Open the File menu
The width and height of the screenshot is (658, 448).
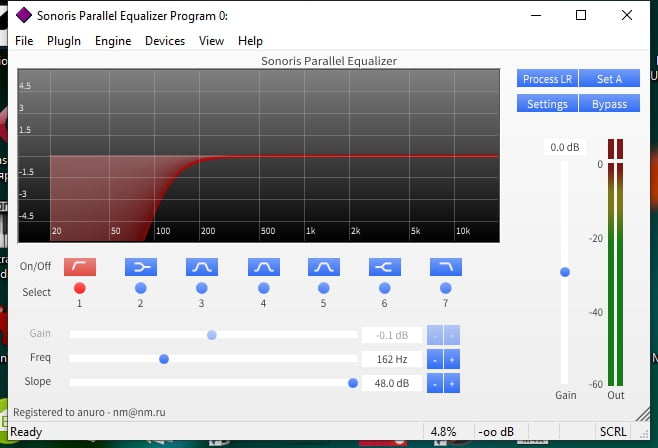24,41
